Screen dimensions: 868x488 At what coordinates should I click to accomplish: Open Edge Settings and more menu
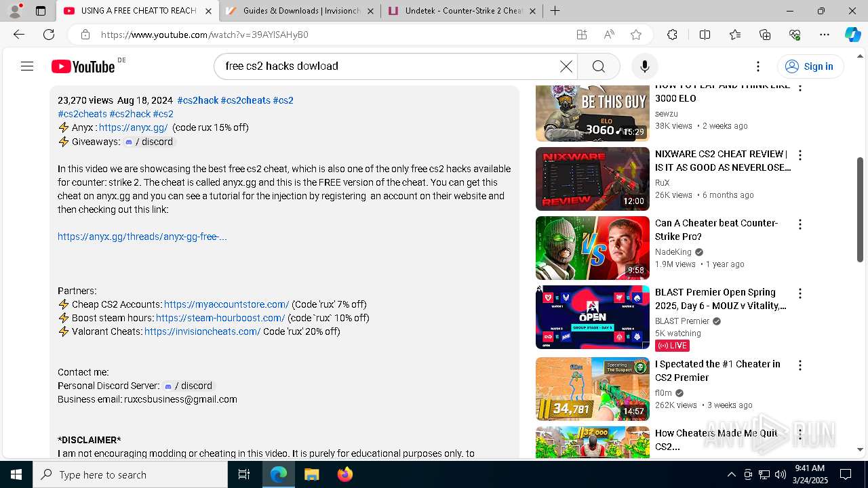(825, 35)
